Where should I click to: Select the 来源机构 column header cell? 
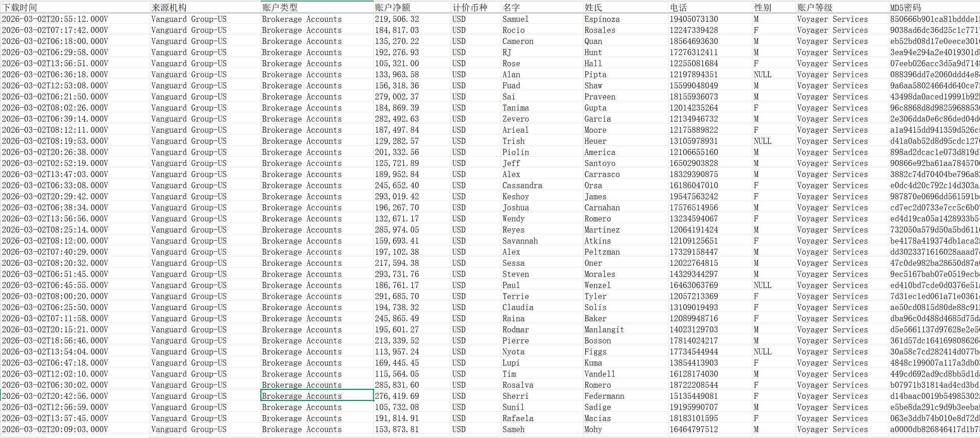(x=205, y=7)
